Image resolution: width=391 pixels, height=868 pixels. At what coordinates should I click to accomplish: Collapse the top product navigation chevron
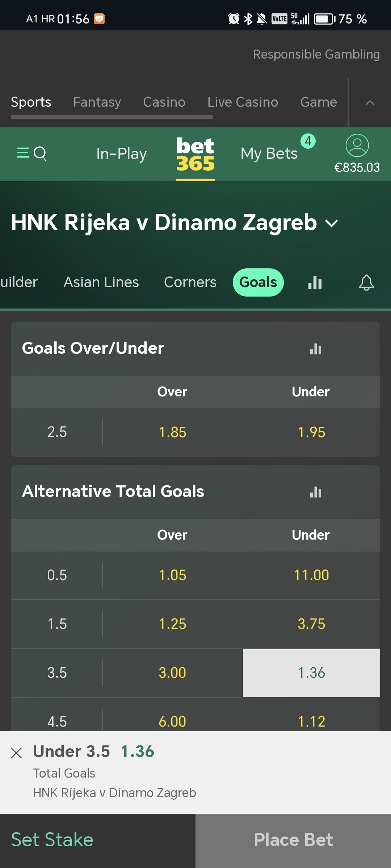point(370,103)
